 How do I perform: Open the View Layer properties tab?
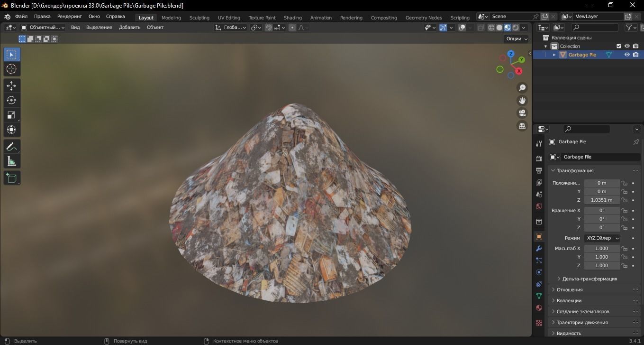(539, 182)
